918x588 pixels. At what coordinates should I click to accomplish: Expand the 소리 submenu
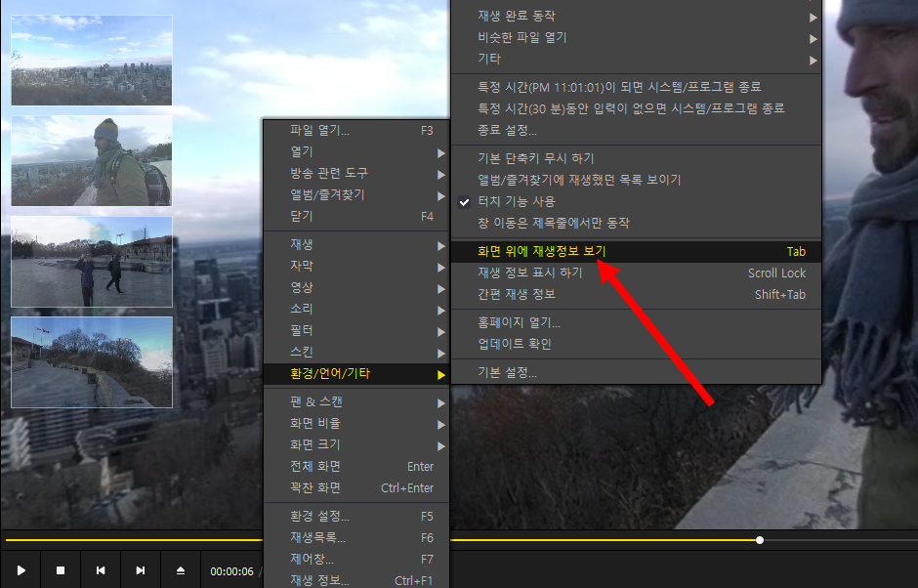pyautogui.click(x=356, y=310)
